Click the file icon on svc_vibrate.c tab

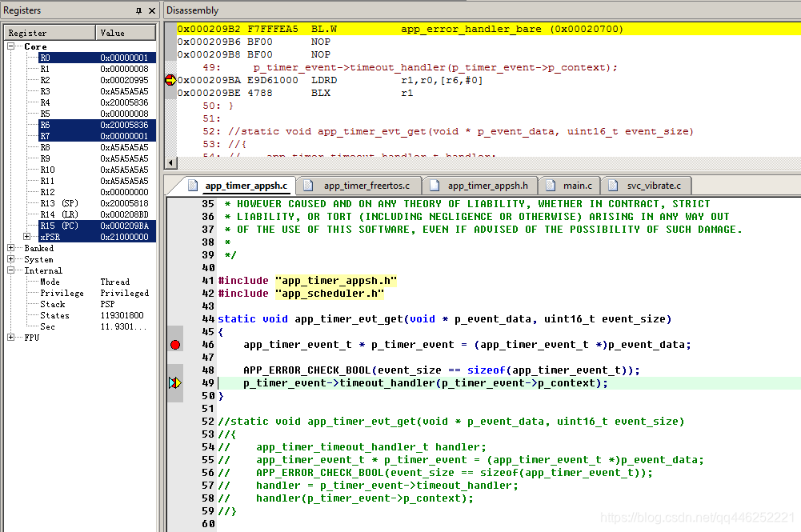[x=613, y=186]
